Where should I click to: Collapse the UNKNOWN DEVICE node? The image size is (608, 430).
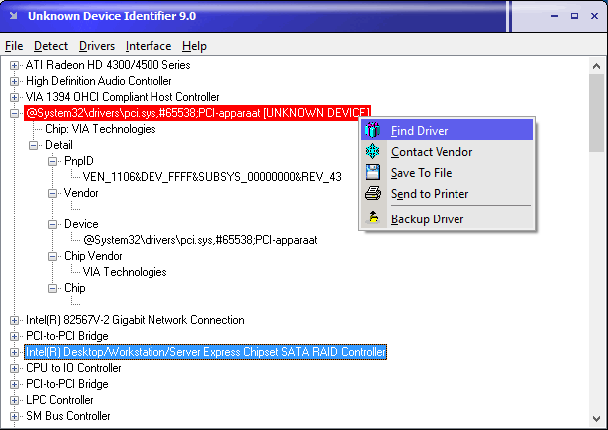[14, 113]
